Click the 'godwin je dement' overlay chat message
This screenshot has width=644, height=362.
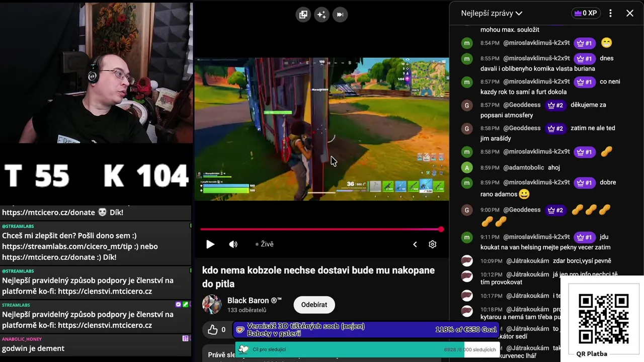(x=33, y=348)
